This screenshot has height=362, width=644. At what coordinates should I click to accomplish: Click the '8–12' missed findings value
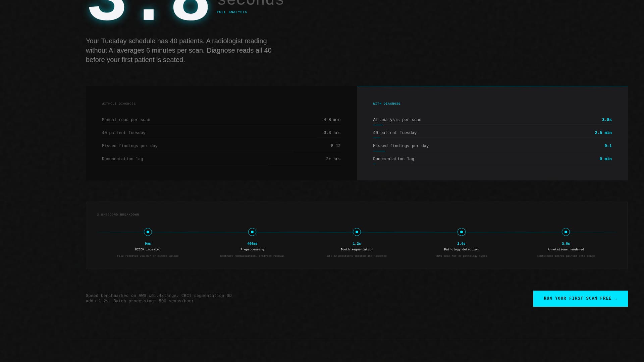(x=336, y=146)
